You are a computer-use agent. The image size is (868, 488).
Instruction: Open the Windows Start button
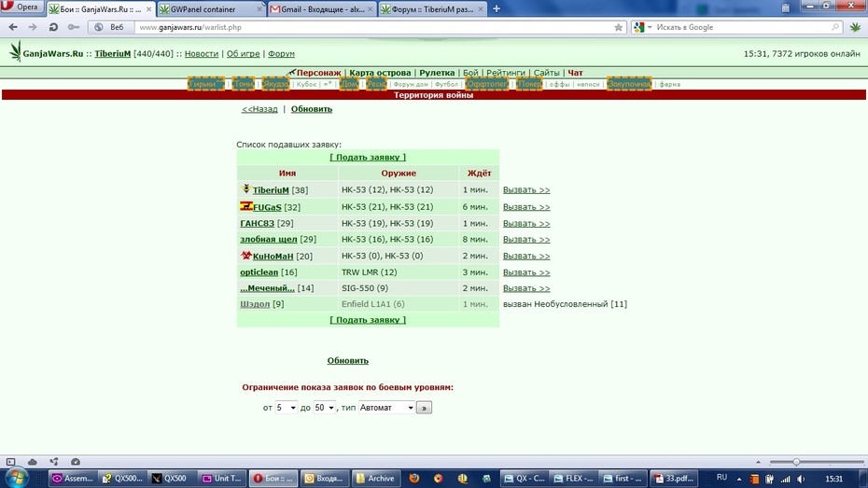point(16,478)
